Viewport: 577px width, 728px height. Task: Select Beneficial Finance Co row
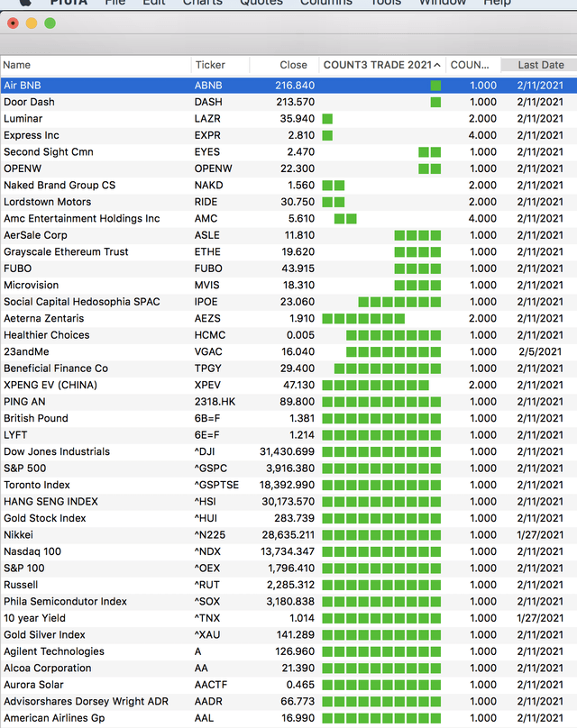pyautogui.click(x=288, y=369)
